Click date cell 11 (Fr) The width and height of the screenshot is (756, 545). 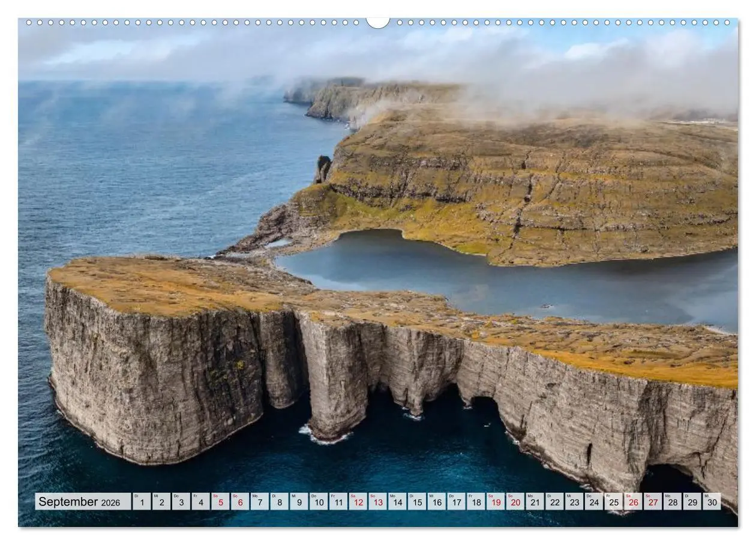click(x=338, y=502)
